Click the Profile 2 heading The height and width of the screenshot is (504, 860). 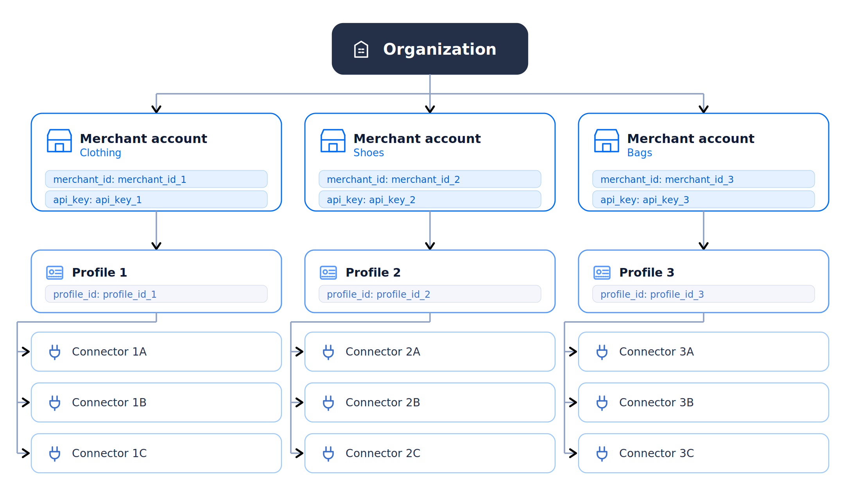373,272
